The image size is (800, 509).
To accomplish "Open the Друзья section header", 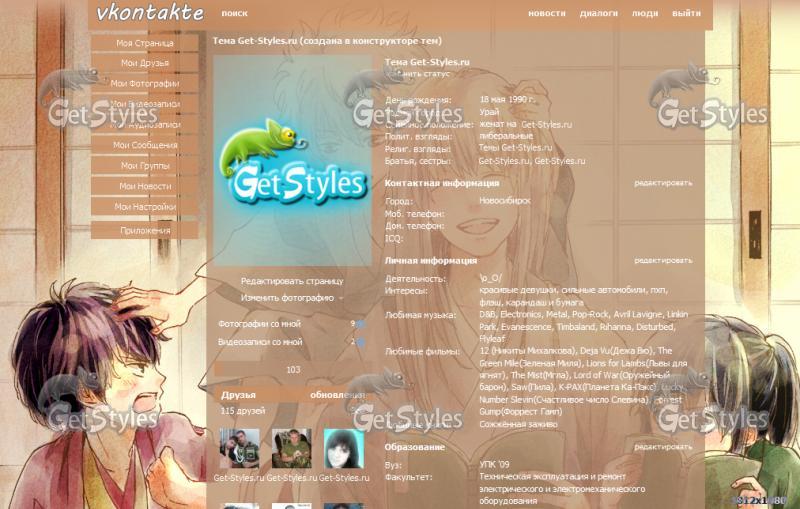I will point(238,395).
